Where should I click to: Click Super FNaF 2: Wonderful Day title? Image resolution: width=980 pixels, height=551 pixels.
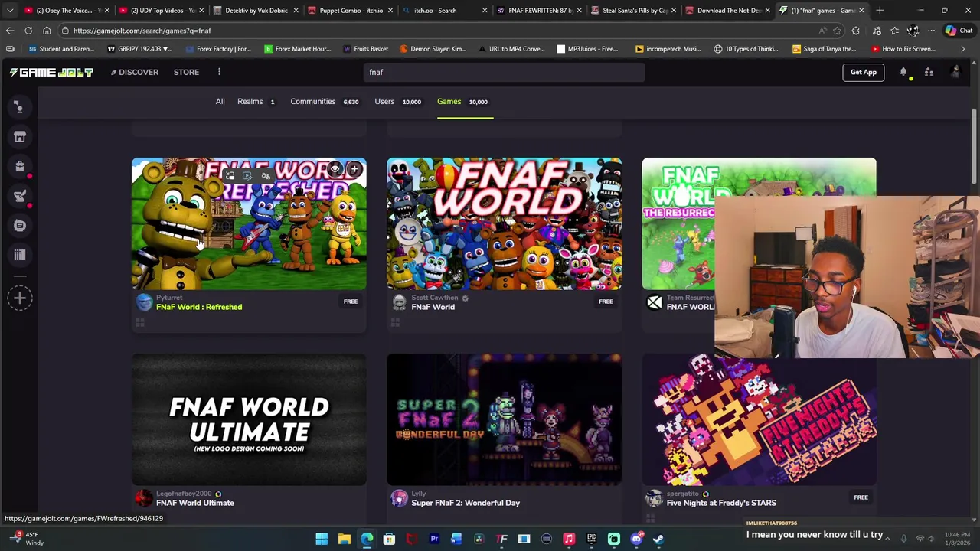click(465, 503)
